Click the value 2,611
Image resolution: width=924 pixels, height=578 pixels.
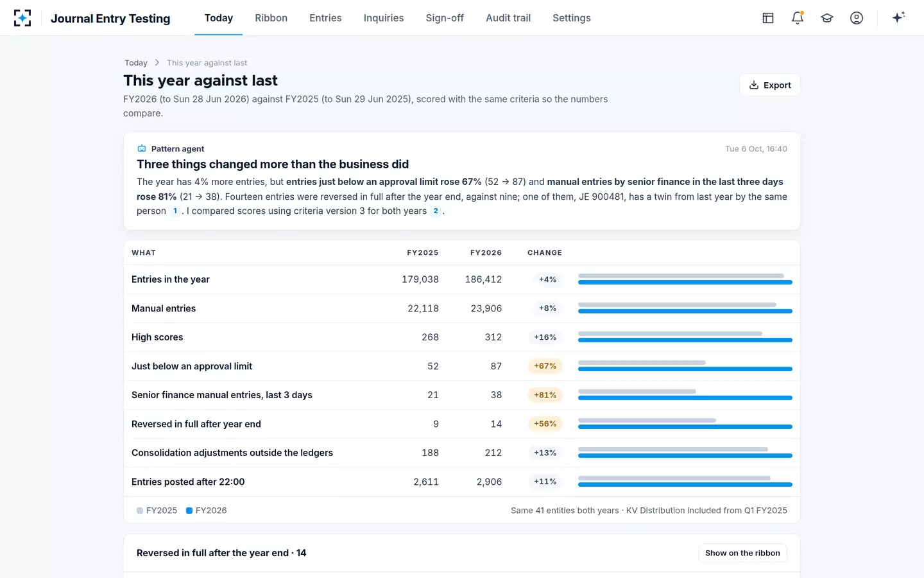(x=426, y=482)
